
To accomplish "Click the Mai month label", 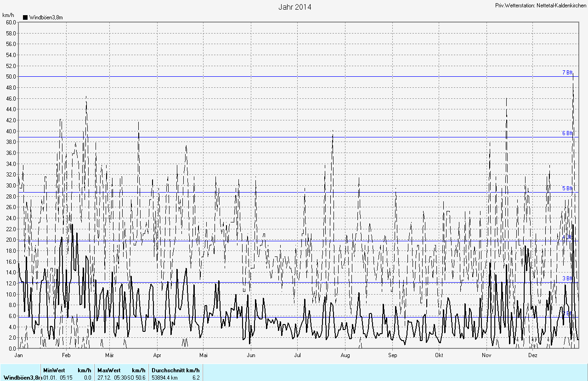I will (x=204, y=356).
